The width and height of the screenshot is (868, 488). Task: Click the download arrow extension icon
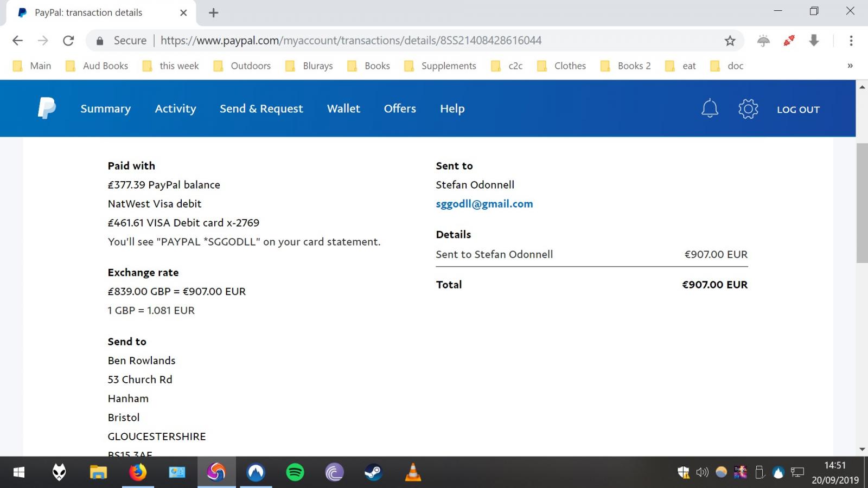[x=814, y=40]
